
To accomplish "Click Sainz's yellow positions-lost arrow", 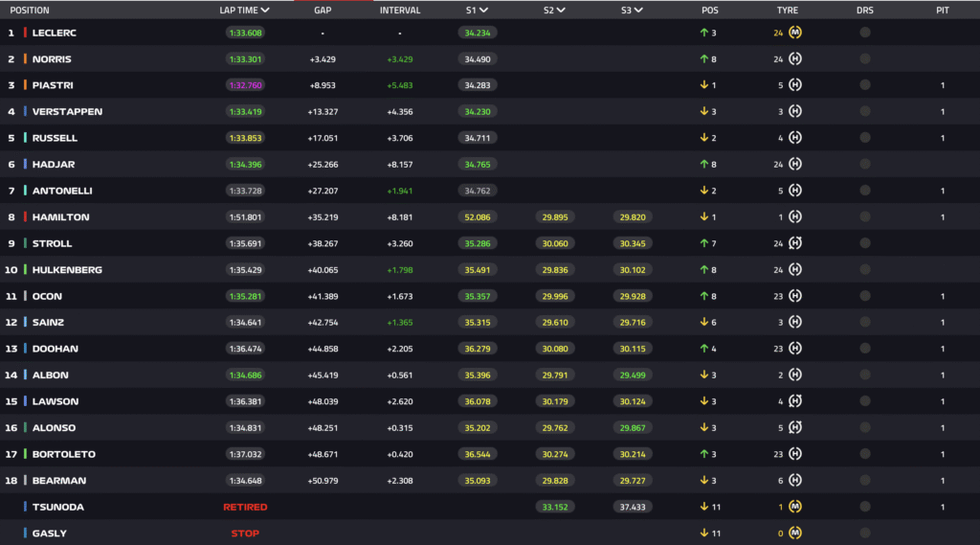I will tap(703, 322).
